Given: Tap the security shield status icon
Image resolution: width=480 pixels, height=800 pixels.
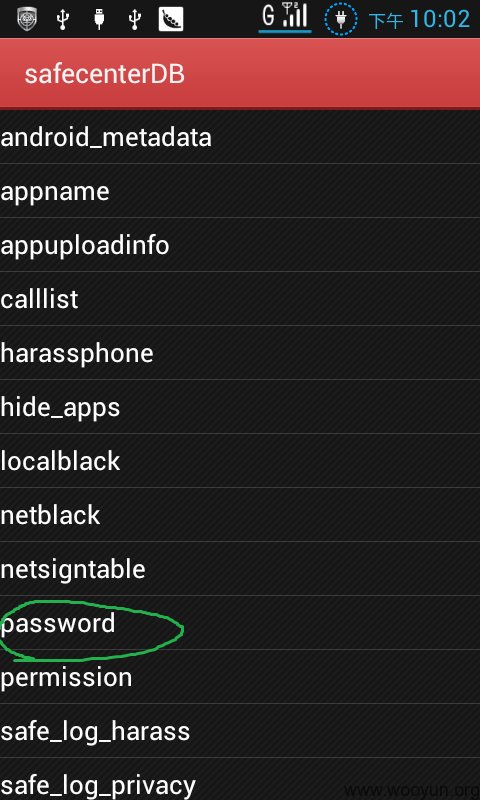Looking at the screenshot, I should point(28,19).
